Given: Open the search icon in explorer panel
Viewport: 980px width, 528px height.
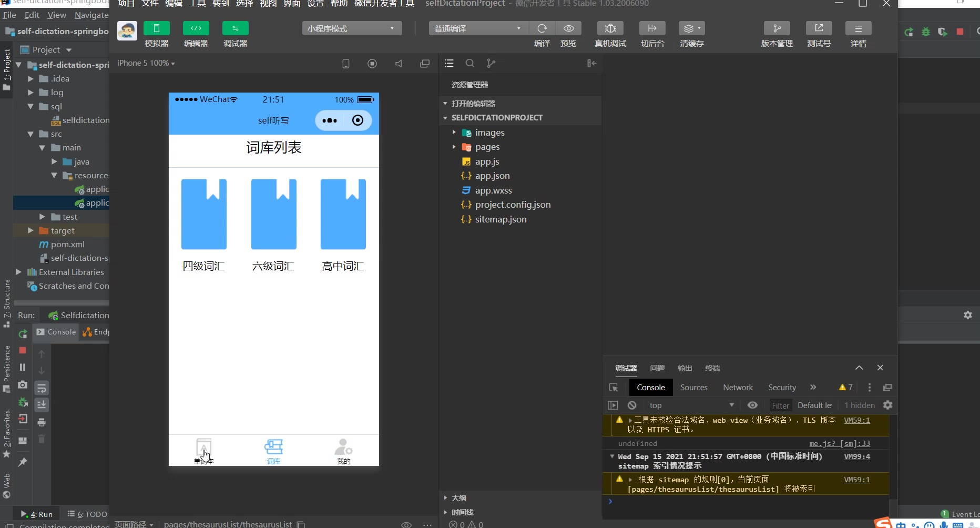Looking at the screenshot, I should (x=470, y=63).
